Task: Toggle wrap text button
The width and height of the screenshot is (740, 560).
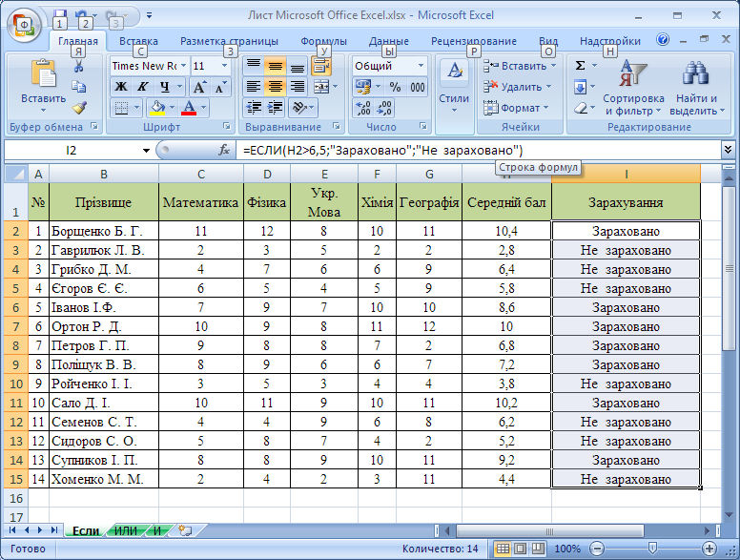Action: tap(321, 66)
